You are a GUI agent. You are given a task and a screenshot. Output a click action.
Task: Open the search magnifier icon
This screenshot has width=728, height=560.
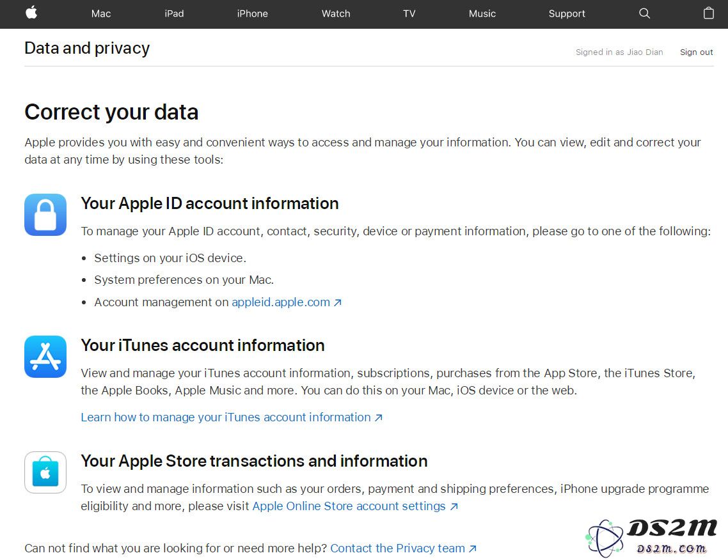644,13
